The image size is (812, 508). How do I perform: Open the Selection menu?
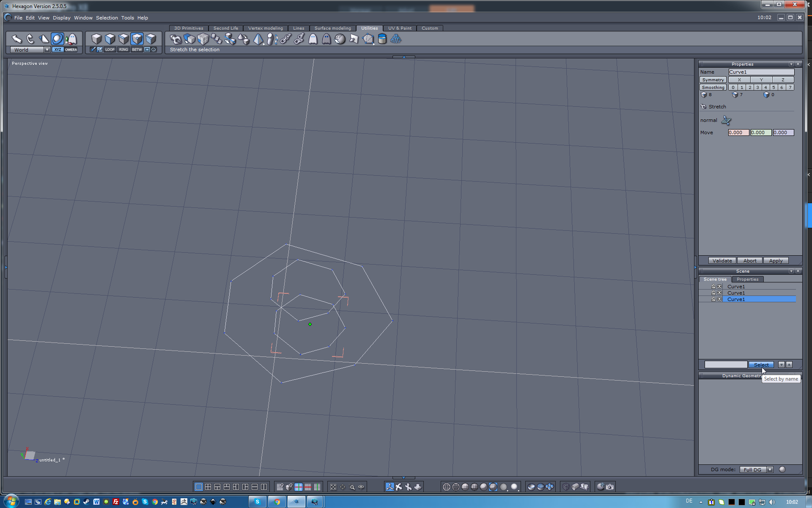(x=107, y=18)
